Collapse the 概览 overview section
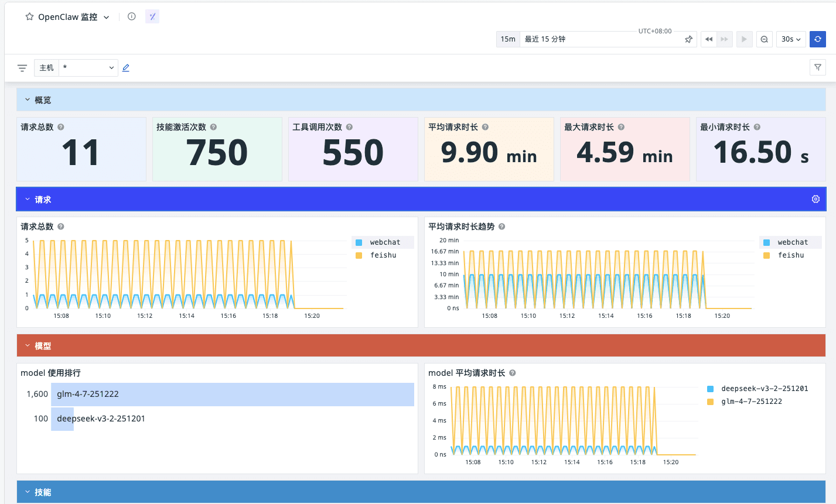This screenshot has width=836, height=504. (28, 100)
